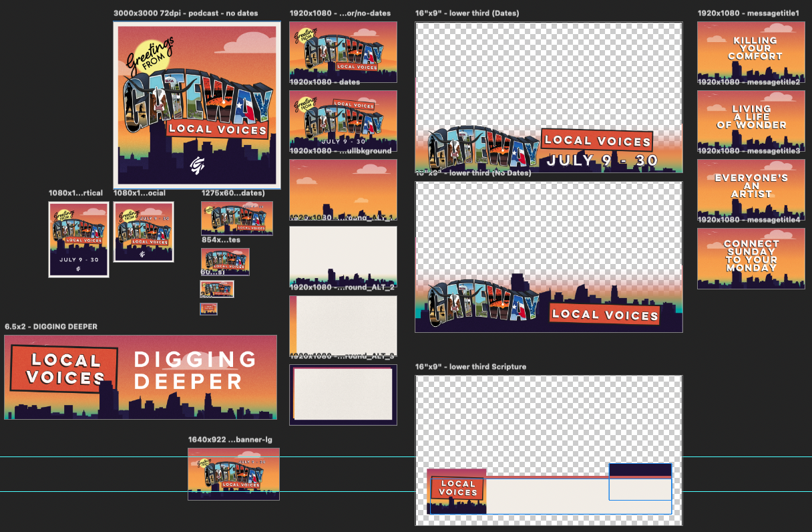Click the '16"x9" - lower third Scripture' label
The height and width of the screenshot is (532, 812).
pyautogui.click(x=471, y=367)
